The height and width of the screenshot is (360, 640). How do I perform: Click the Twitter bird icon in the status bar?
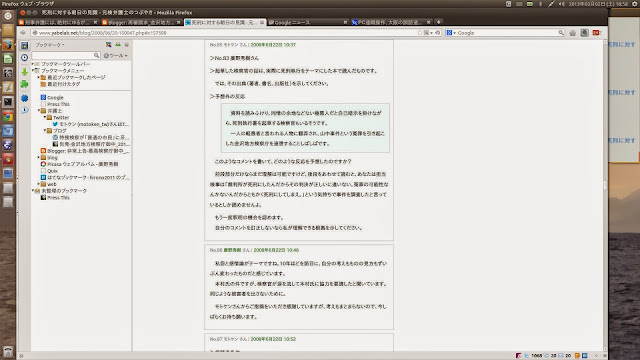526,356
